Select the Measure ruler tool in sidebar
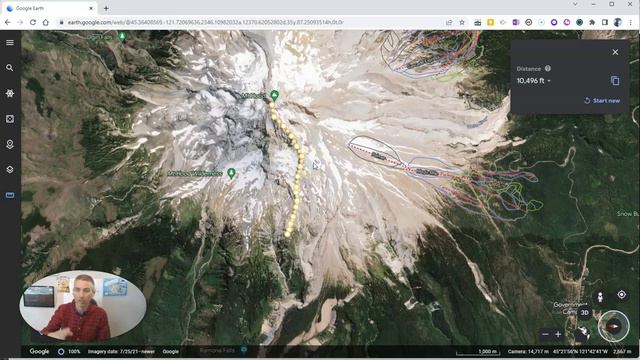 pyautogui.click(x=10, y=196)
